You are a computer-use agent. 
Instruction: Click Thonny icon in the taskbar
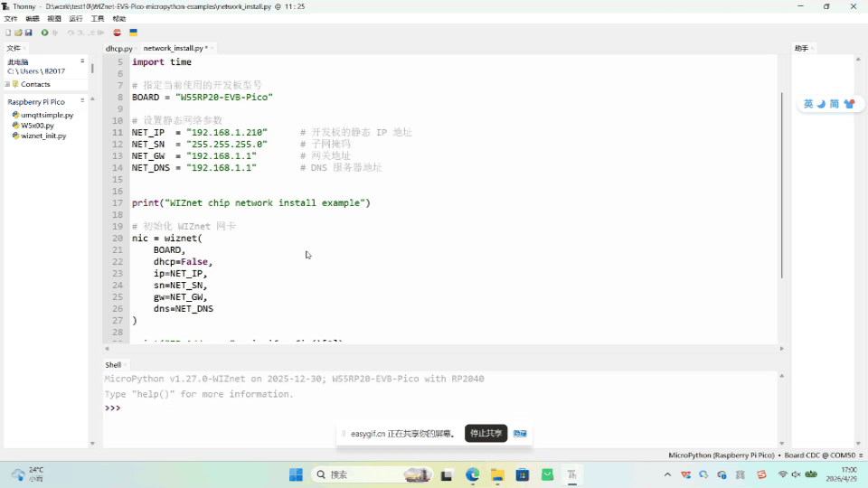point(571,474)
